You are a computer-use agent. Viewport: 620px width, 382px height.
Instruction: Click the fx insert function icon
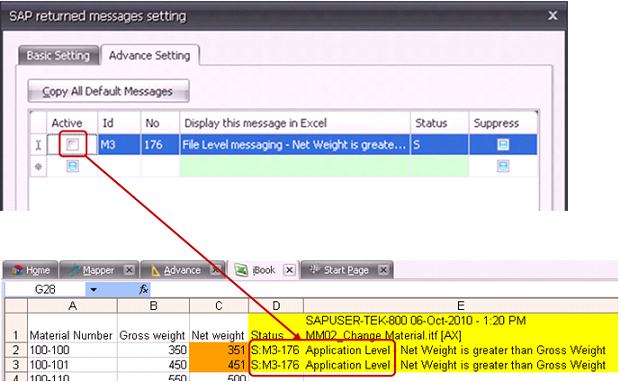pos(144,289)
